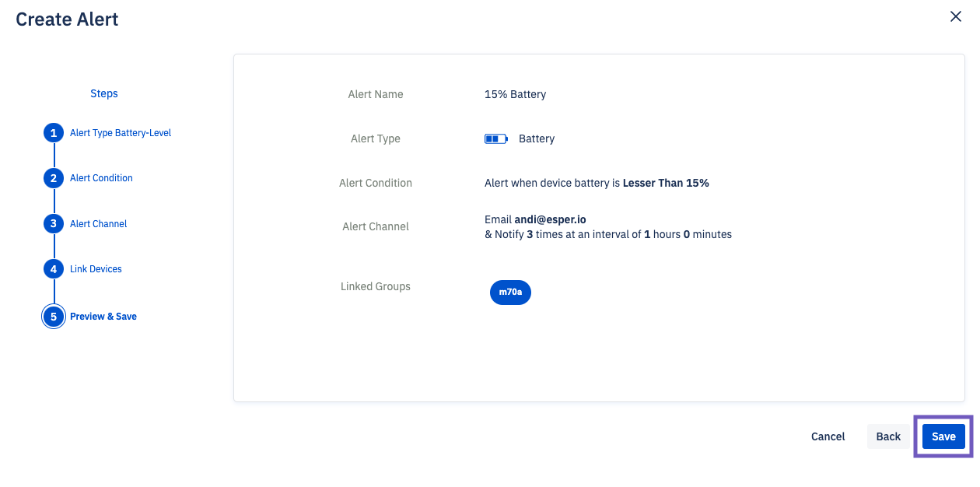Image resolution: width=980 pixels, height=487 pixels.
Task: Click the 15% Battery alert name value
Action: pyautogui.click(x=515, y=94)
